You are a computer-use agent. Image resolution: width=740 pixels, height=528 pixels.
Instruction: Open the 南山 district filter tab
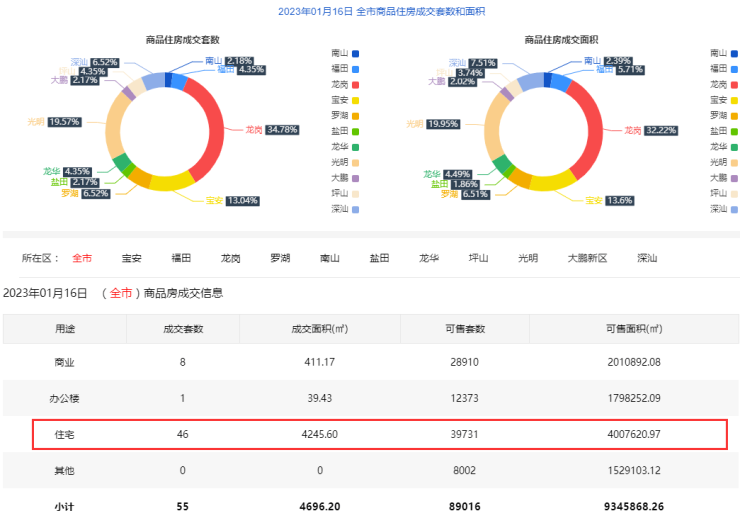click(329, 258)
